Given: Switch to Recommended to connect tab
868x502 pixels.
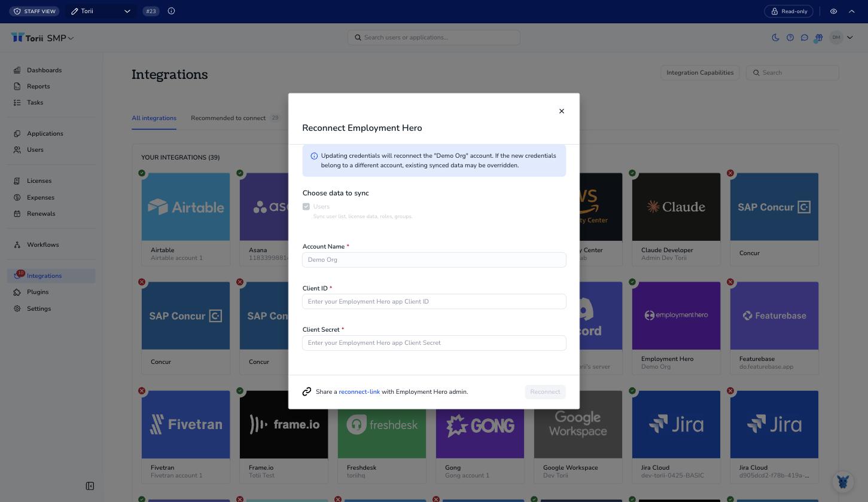Looking at the screenshot, I should [235, 118].
